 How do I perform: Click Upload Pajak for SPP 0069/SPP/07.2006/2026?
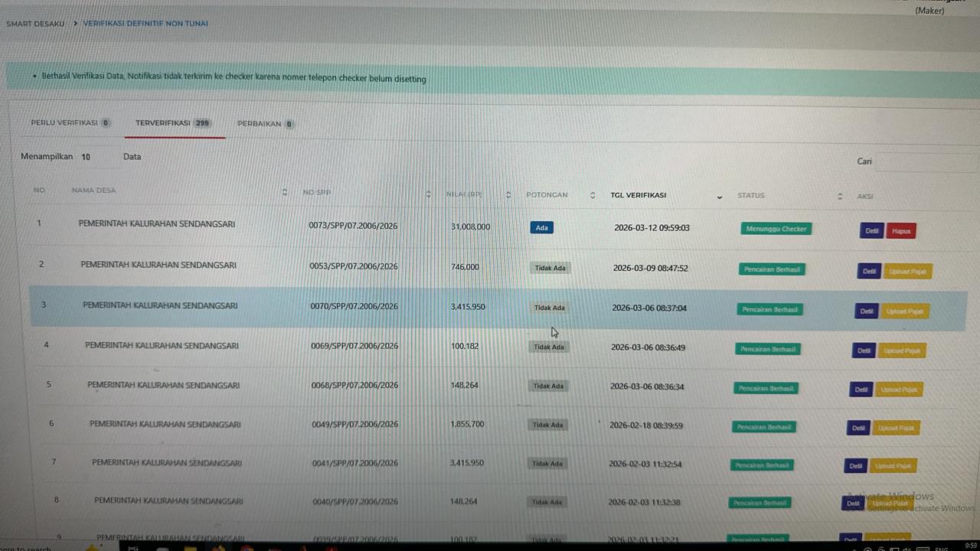901,351
